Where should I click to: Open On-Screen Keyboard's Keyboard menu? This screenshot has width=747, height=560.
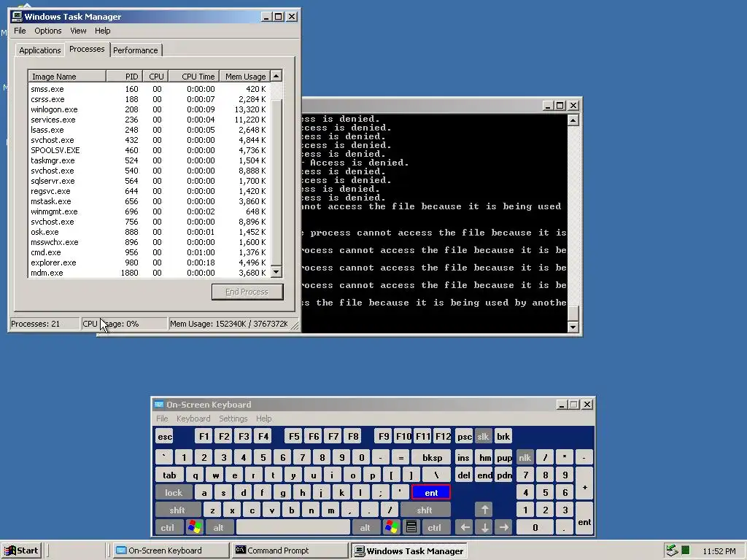(193, 419)
